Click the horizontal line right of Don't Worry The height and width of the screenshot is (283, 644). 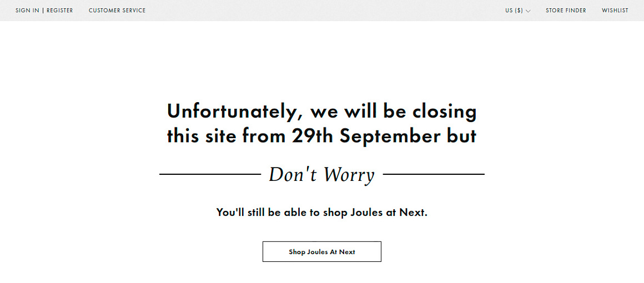[434, 174]
